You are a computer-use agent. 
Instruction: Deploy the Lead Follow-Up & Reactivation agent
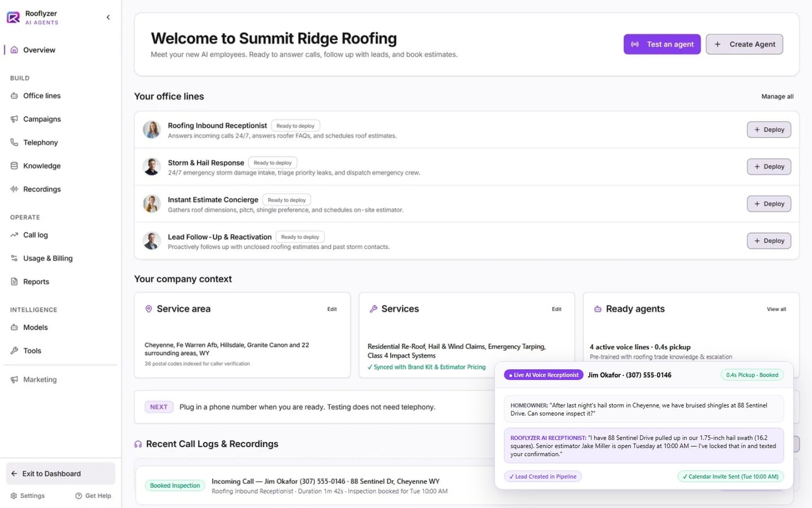pyautogui.click(x=769, y=241)
